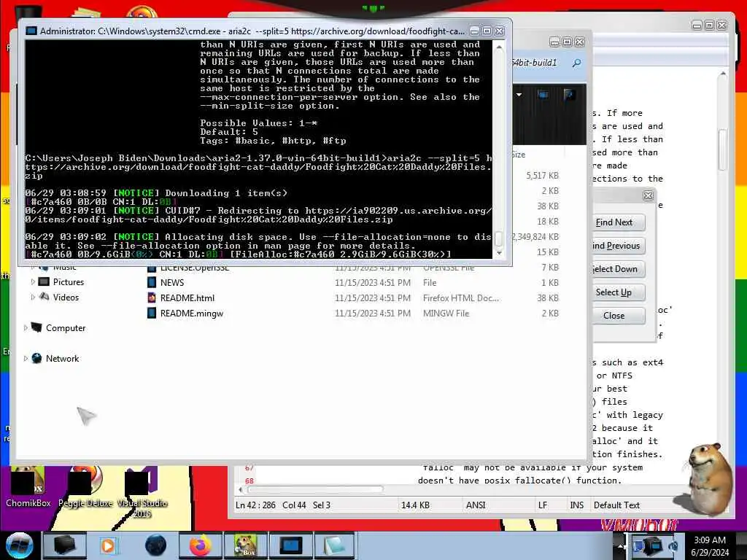Click the black folder icon on the taskbar
The width and height of the screenshot is (747, 560).
[x=65, y=545]
